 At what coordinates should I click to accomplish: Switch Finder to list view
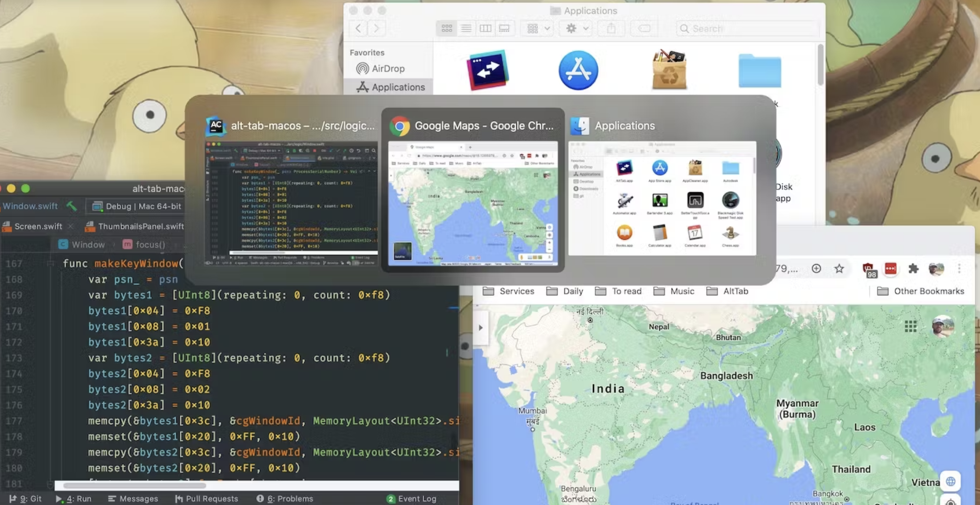pos(466,29)
